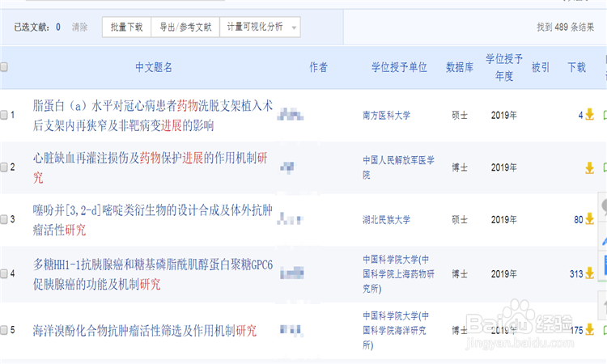Click institution 中国科学院海洋研究所
The height and width of the screenshot is (364, 607).
click(x=396, y=330)
